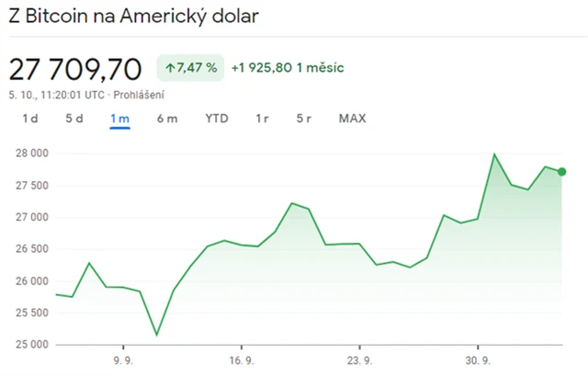588x377 pixels.
Task: Open the Prohlášení disclaimer link
Action: coord(138,94)
